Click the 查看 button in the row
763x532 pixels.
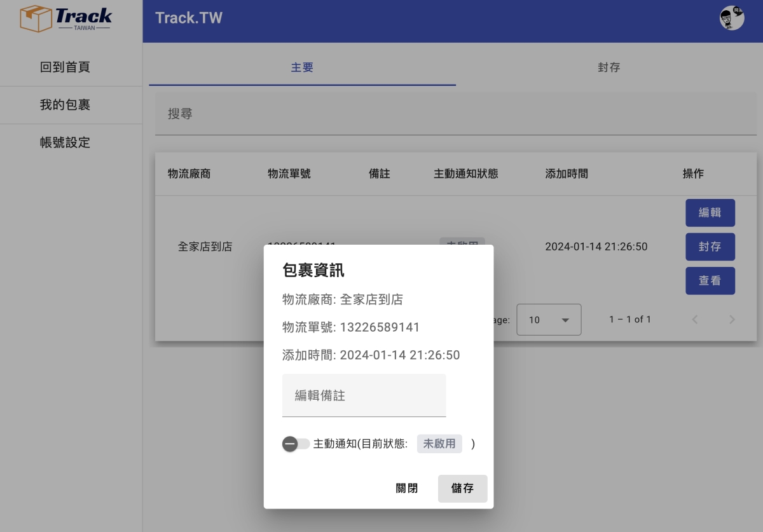[710, 281]
